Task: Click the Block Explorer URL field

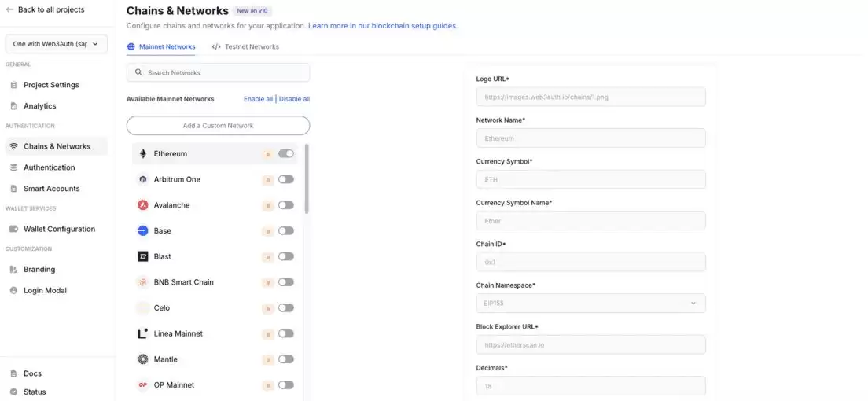Action: coord(590,344)
